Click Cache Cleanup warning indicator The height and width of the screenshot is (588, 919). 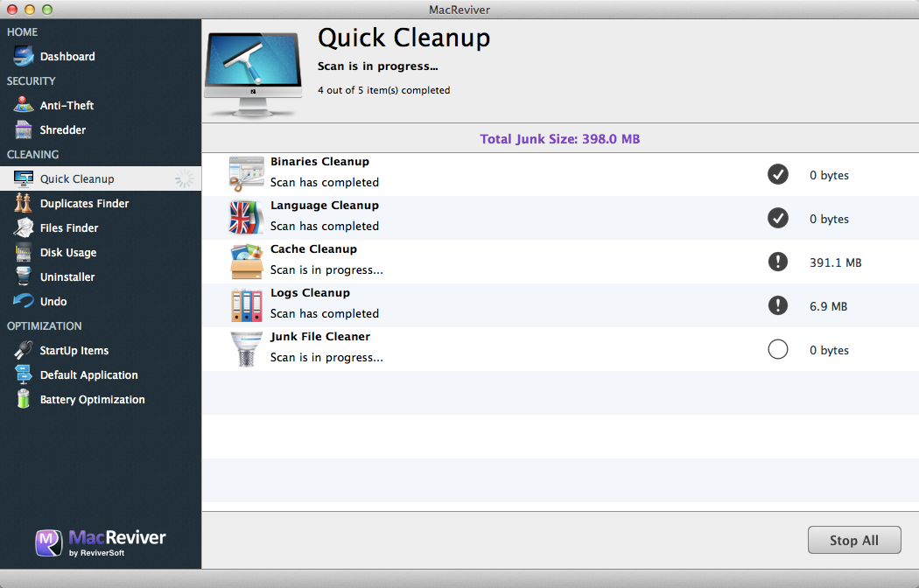777,262
